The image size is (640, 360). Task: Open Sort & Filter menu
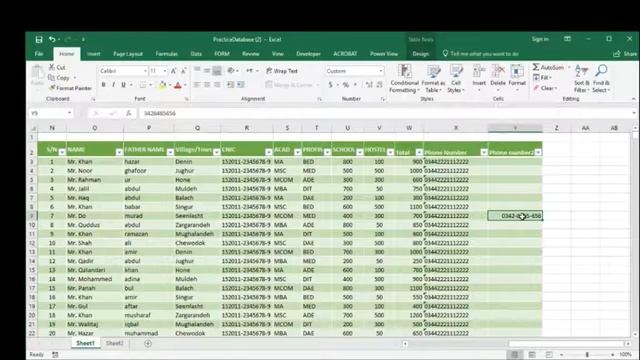click(581, 79)
